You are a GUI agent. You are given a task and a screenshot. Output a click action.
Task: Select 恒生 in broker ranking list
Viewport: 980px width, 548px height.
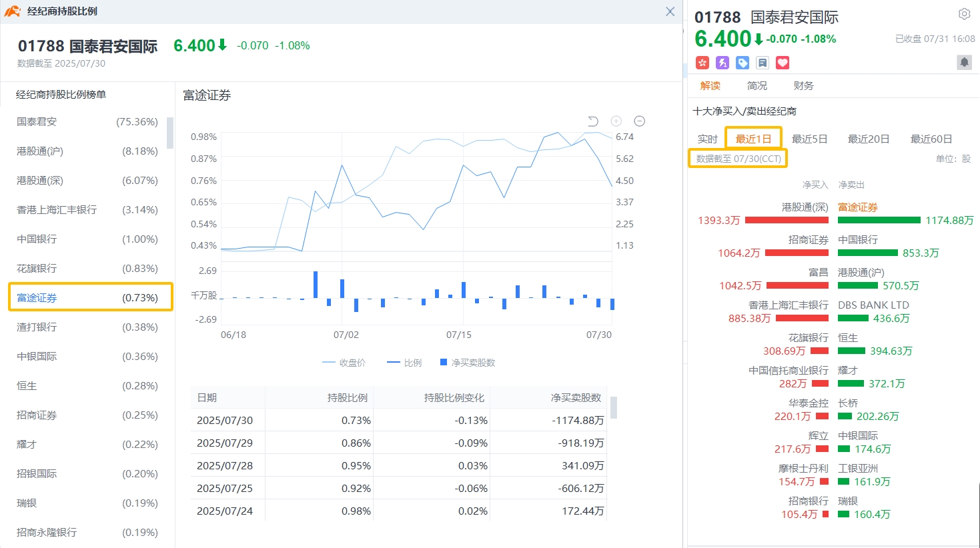pyautogui.click(x=87, y=386)
